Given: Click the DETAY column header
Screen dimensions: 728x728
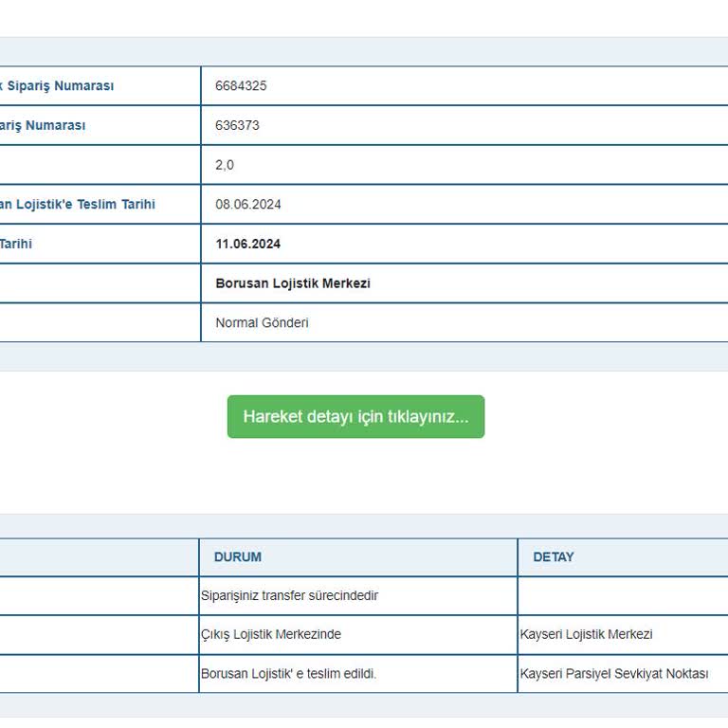Looking at the screenshot, I should [554, 556].
